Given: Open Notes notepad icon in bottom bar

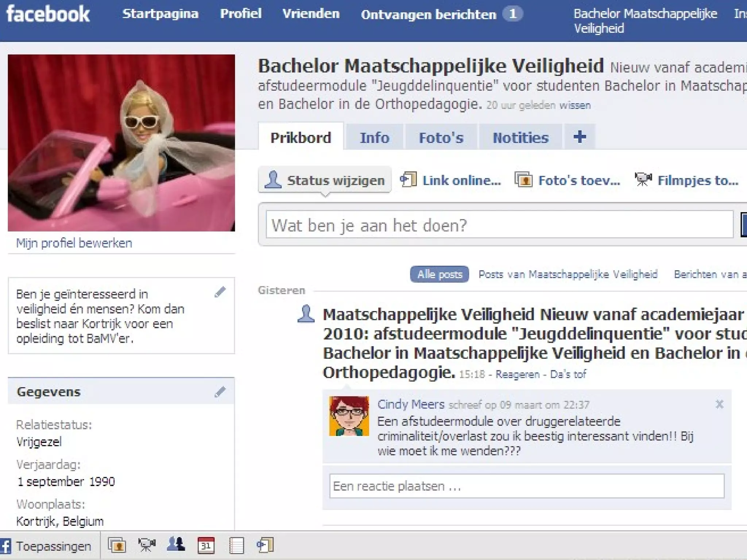Looking at the screenshot, I should pos(236,546).
